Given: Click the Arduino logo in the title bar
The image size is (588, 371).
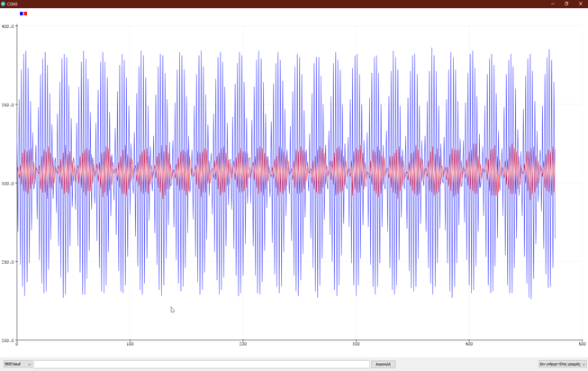Looking at the screenshot, I should [x=4, y=4].
